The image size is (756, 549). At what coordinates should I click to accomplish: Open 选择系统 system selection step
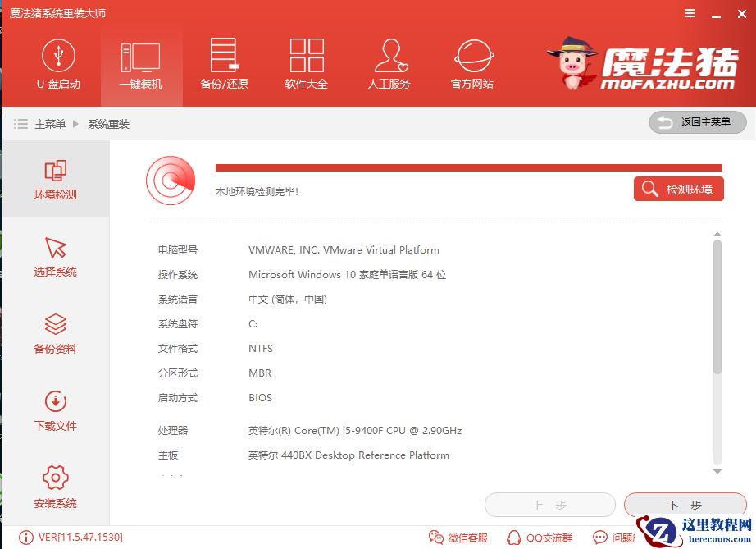coord(54,256)
